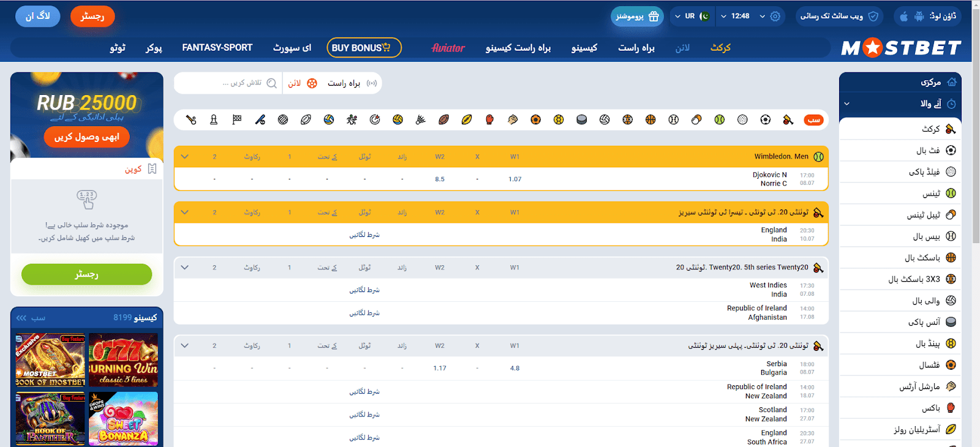This screenshot has width=980, height=447.
Task: Select odds 1.07 for Djokovic N
Action: [x=515, y=179]
